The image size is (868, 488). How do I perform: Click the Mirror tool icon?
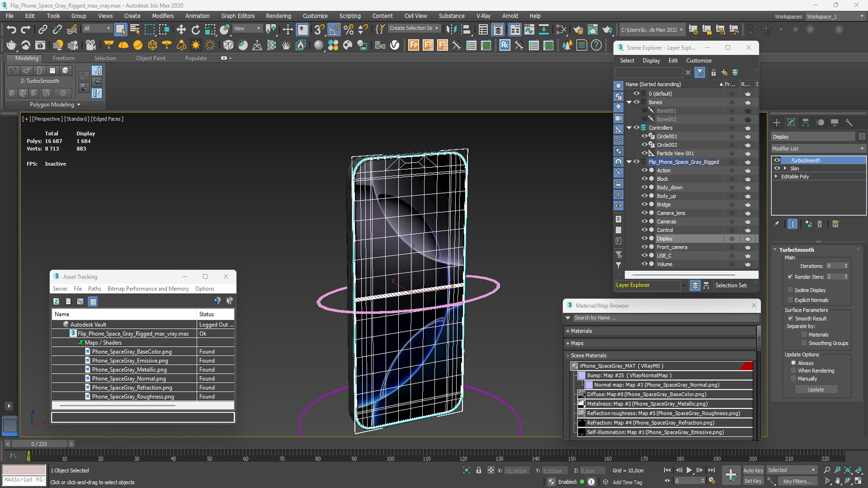[x=451, y=30]
